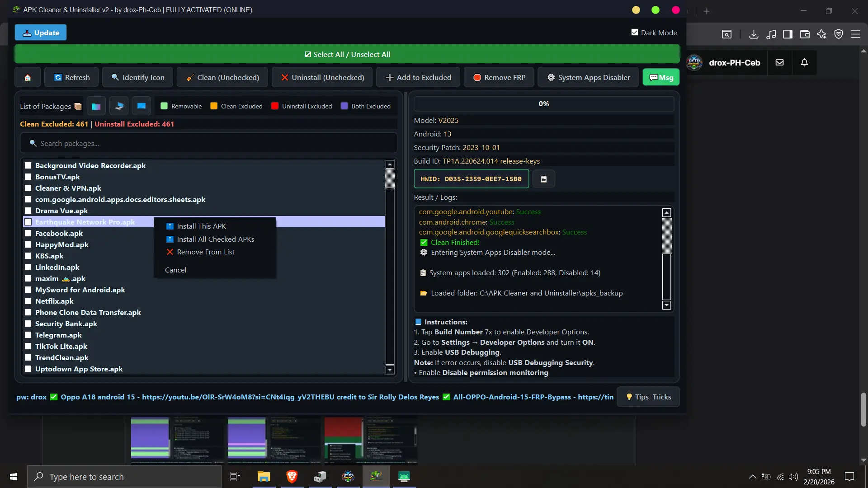Open the Windows notification center icon
The width and height of the screenshot is (868, 488).
click(x=849, y=477)
